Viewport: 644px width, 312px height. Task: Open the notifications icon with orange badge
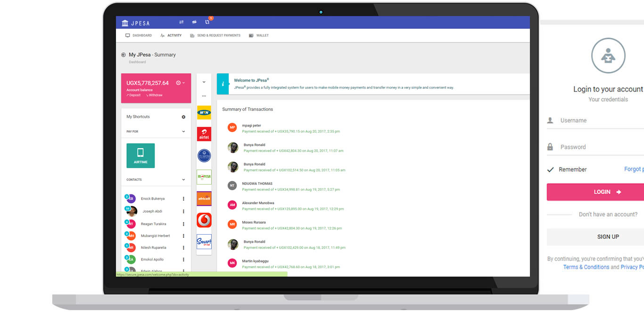coord(207,22)
